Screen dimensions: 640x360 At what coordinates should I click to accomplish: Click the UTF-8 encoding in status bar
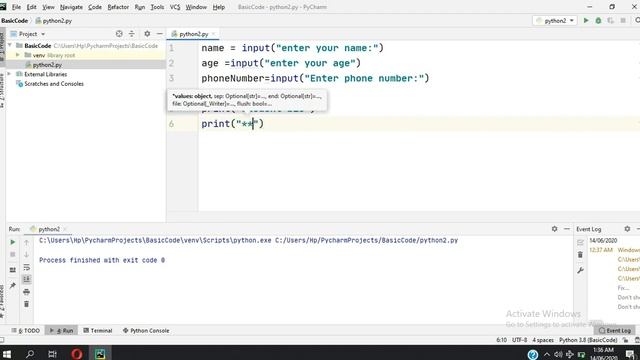coord(519,340)
